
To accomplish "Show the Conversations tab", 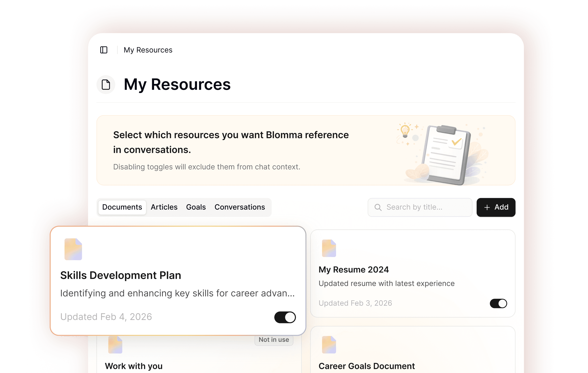I will coord(239,207).
